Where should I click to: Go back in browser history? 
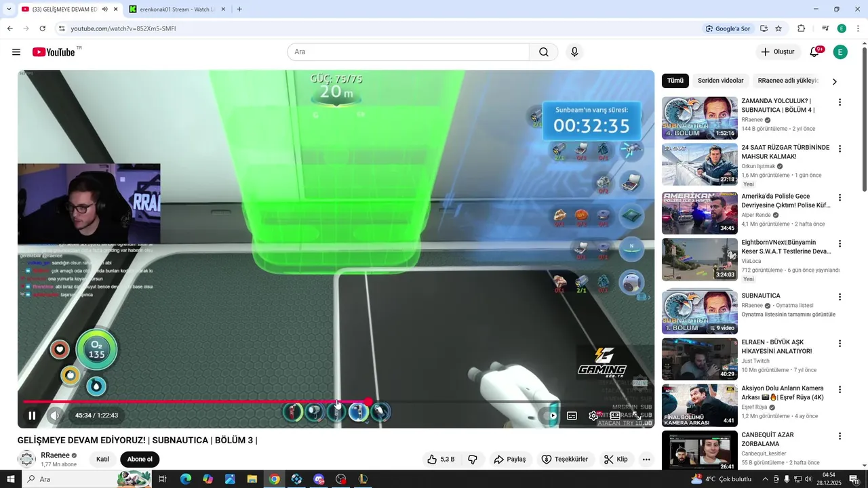pos(9,28)
